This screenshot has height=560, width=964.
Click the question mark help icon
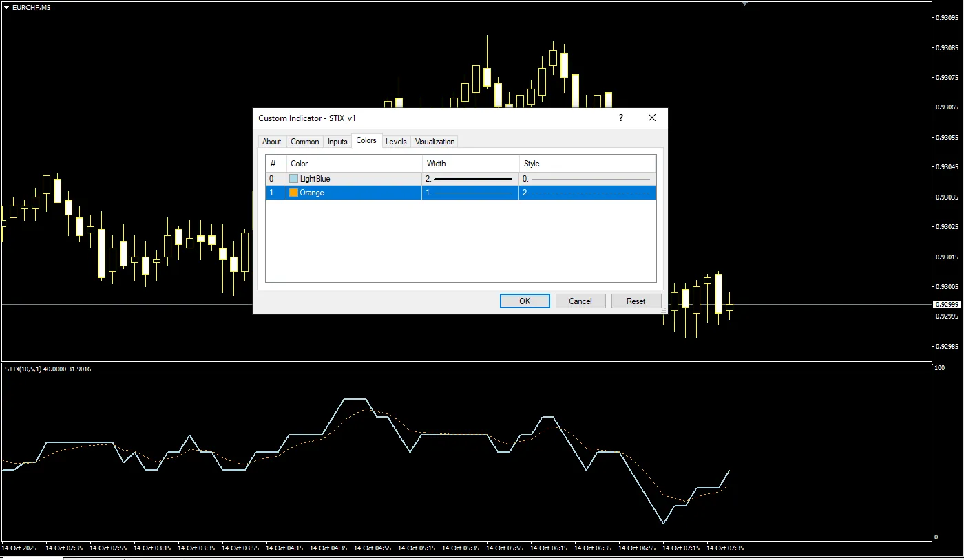point(620,118)
